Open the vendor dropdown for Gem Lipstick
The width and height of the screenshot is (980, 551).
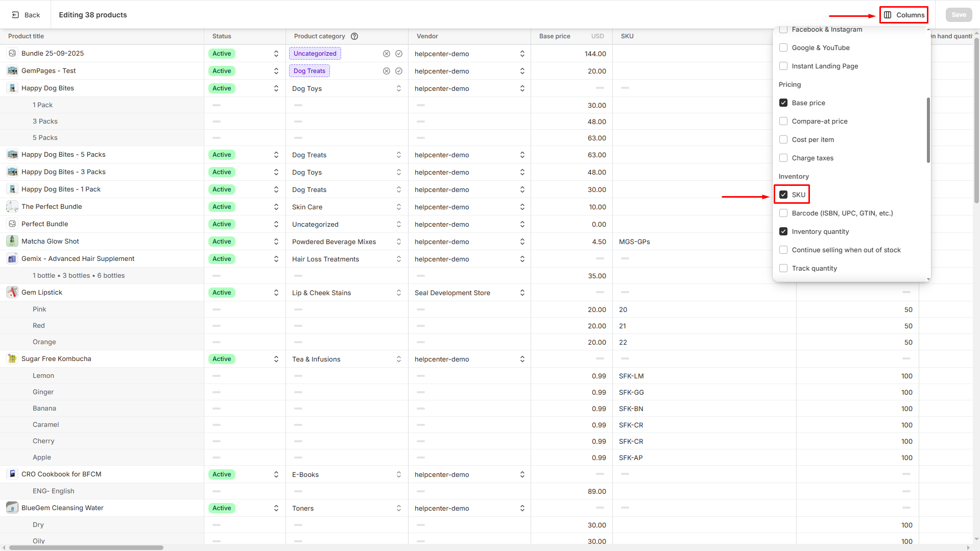522,293
